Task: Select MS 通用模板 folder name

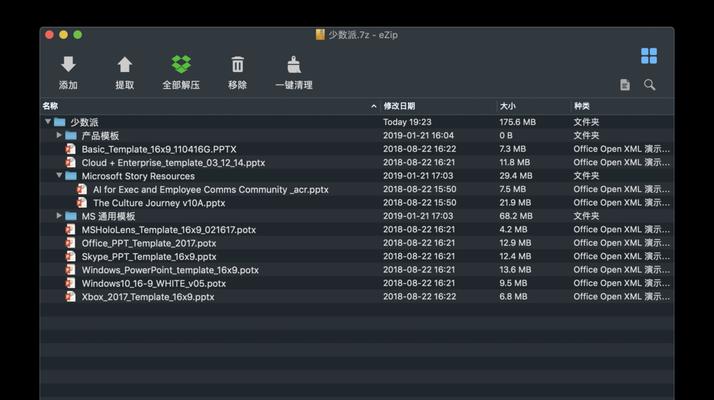Action: pos(108,216)
